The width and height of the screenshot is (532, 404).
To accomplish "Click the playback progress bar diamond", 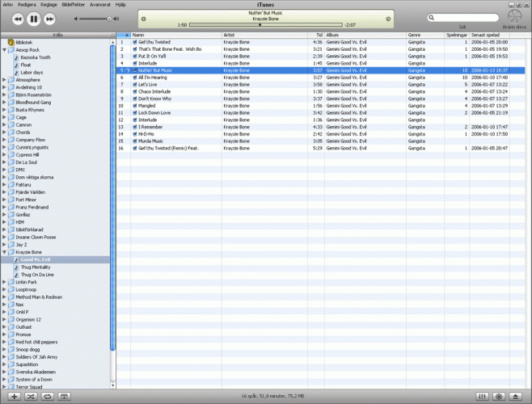I will (x=260, y=25).
